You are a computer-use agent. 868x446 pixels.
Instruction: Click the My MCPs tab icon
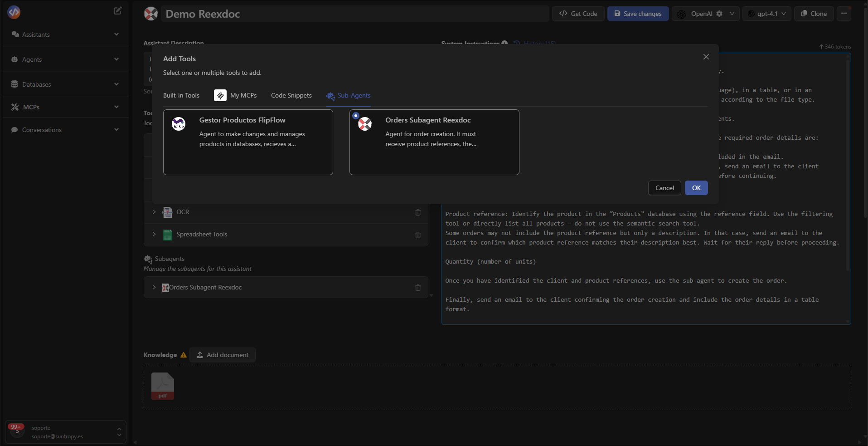pyautogui.click(x=220, y=95)
